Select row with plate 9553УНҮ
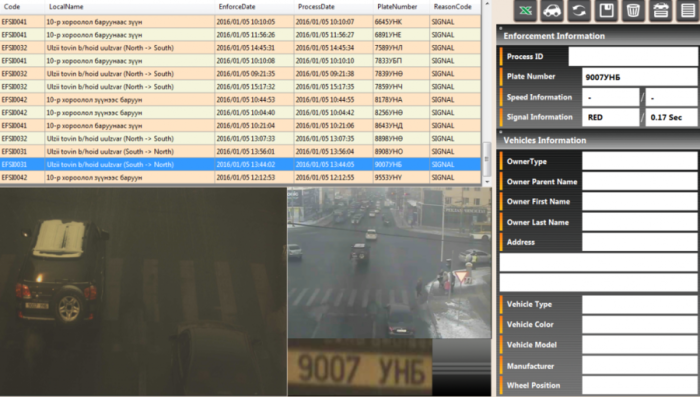Image resolution: width=700 pixels, height=397 pixels. pyautogui.click(x=240, y=178)
